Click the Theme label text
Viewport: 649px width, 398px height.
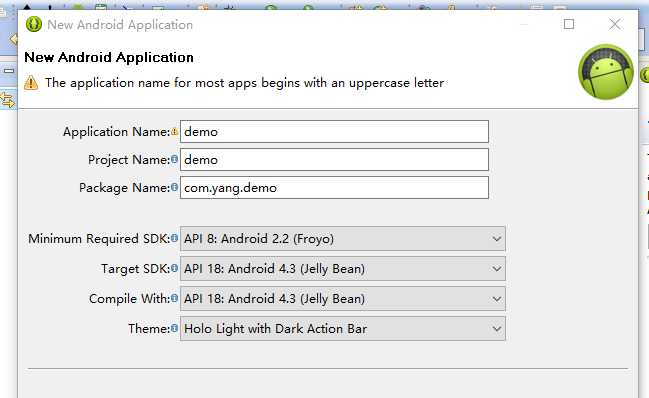tap(149, 328)
